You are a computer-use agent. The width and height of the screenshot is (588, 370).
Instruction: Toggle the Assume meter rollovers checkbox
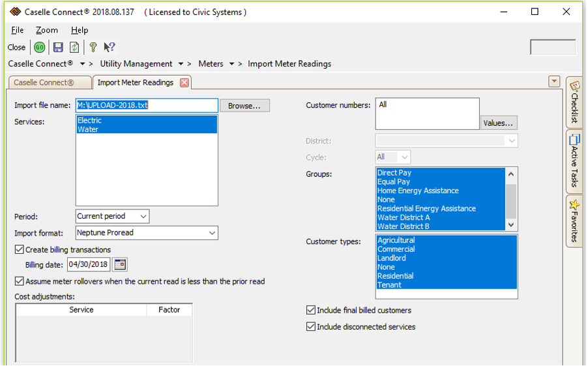point(19,281)
